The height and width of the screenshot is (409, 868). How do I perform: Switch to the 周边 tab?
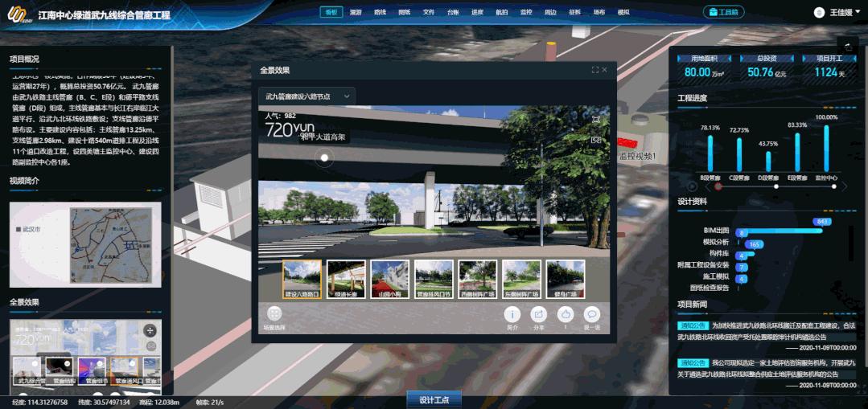[550, 12]
